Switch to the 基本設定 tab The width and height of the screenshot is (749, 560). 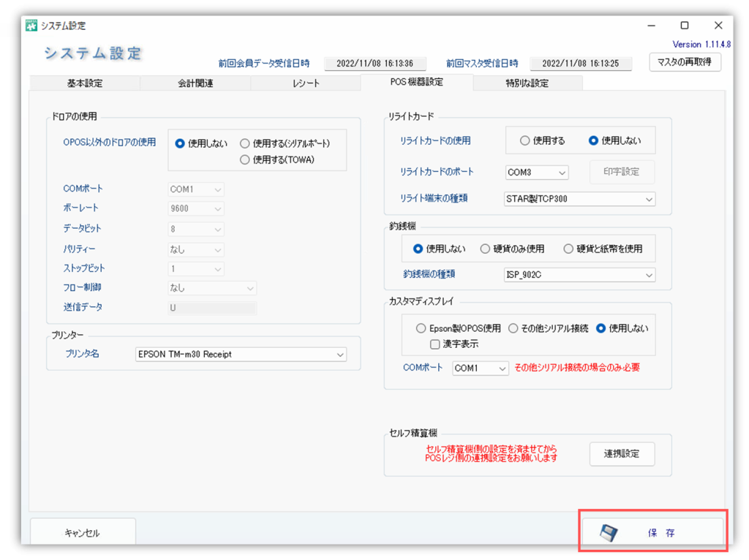pos(85,83)
